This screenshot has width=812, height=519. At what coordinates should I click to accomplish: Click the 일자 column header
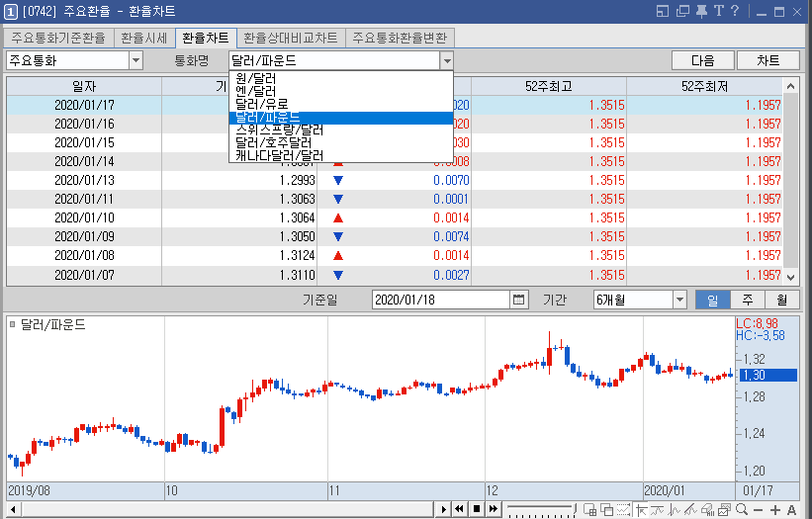(84, 86)
